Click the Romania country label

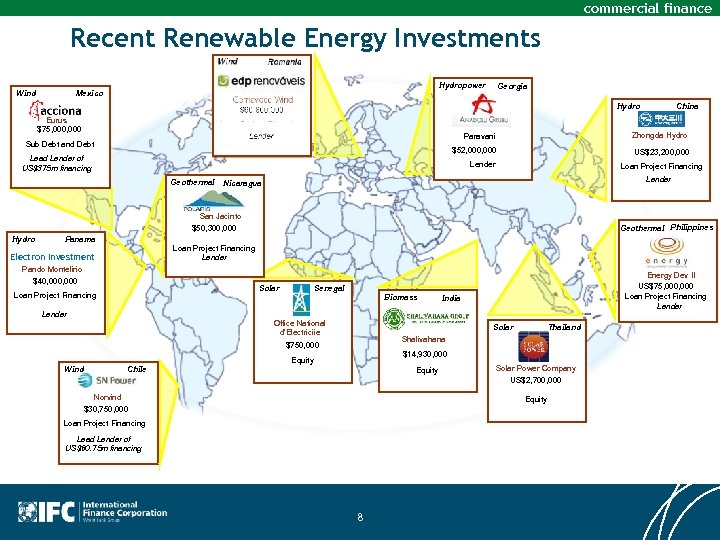285,62
